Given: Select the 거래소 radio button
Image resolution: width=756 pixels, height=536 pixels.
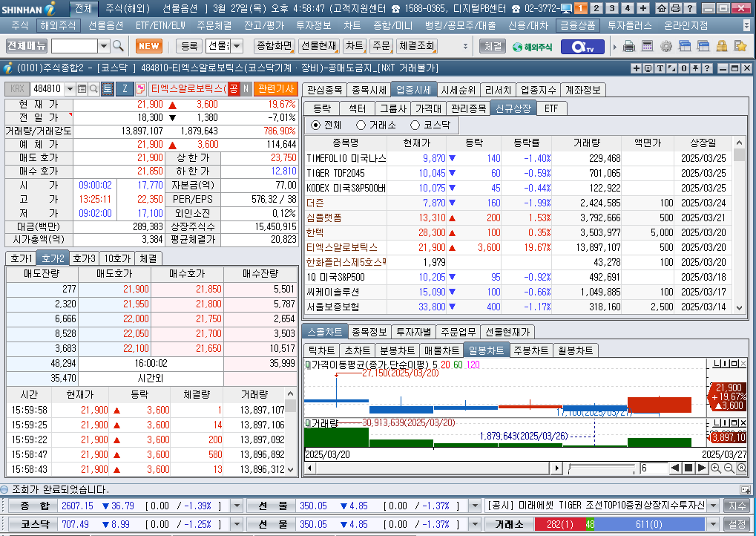Looking at the screenshot, I should pyautogui.click(x=361, y=125).
